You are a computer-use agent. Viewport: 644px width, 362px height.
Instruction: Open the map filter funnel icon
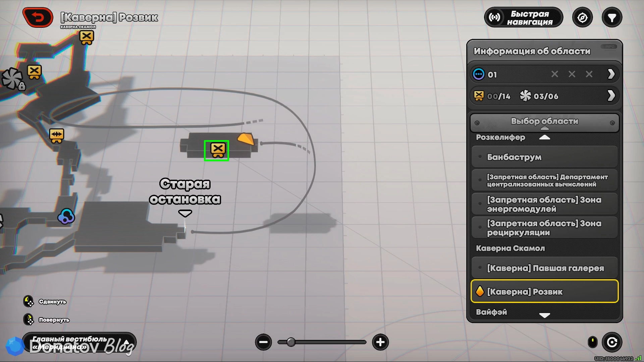(612, 17)
